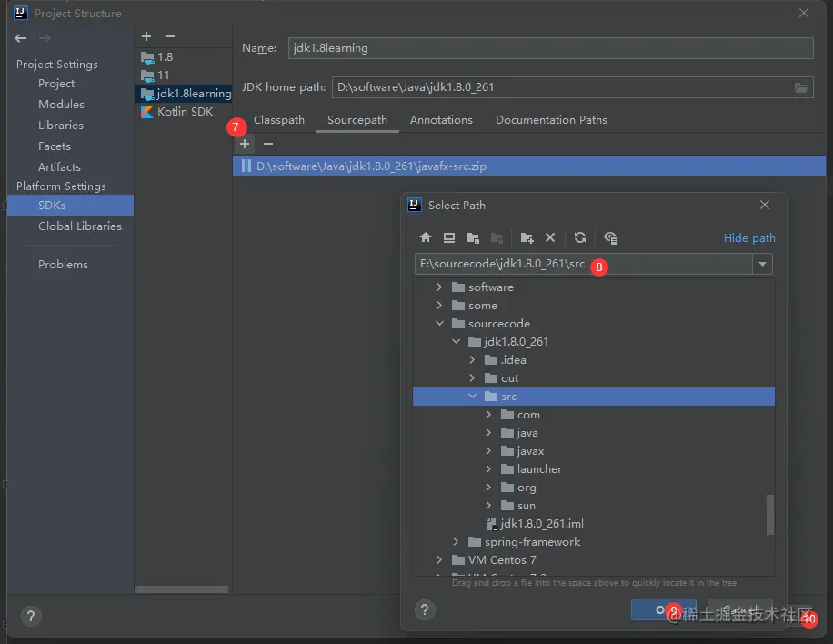Open help for Project Structure dialog
Image resolution: width=833 pixels, height=644 pixels.
click(31, 616)
